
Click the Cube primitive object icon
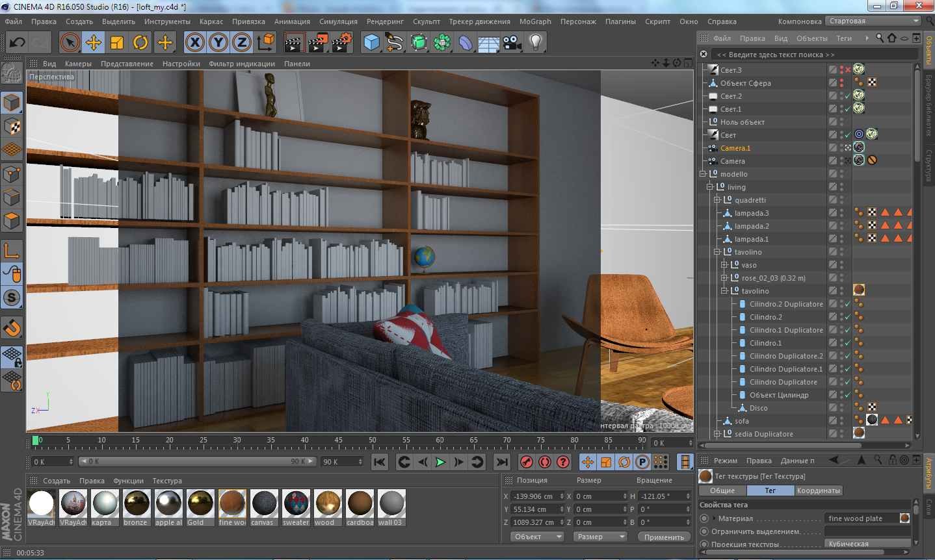click(371, 43)
